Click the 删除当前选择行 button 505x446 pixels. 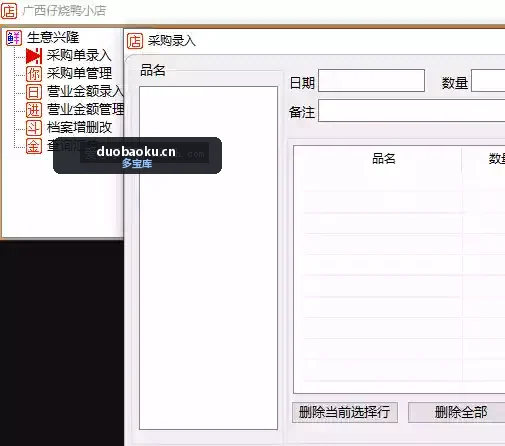(x=345, y=412)
